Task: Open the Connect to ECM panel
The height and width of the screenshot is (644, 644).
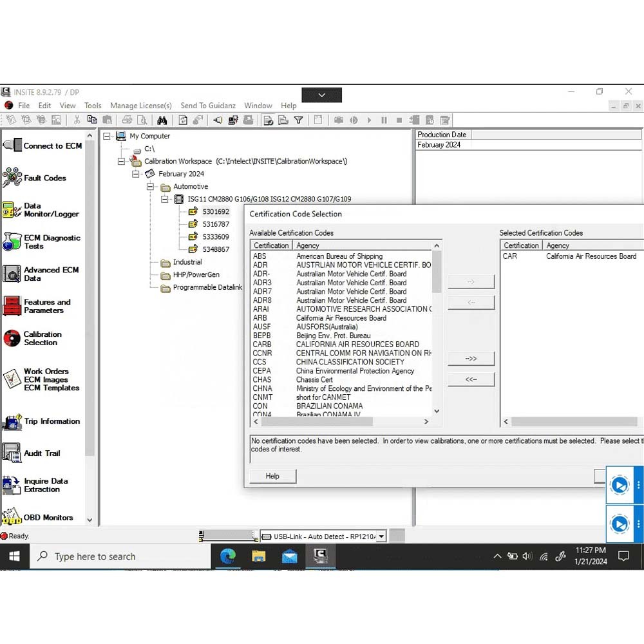Action: coord(43,146)
